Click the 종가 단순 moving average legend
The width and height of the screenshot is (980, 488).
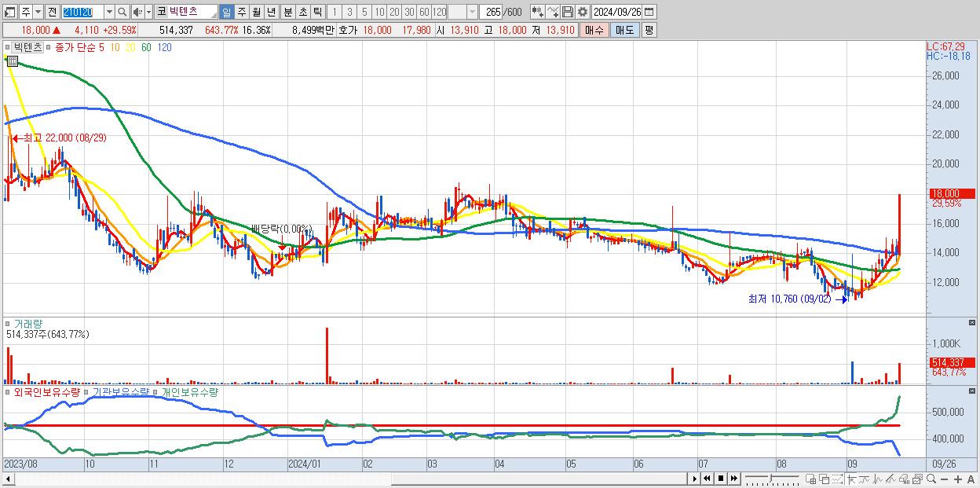[x=79, y=47]
